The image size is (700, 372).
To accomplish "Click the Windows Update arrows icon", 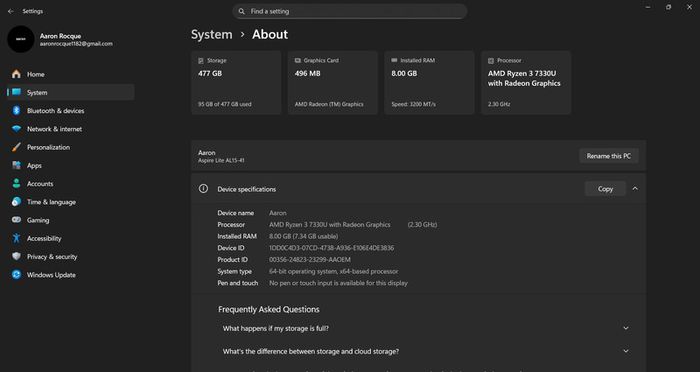I will click(17, 275).
